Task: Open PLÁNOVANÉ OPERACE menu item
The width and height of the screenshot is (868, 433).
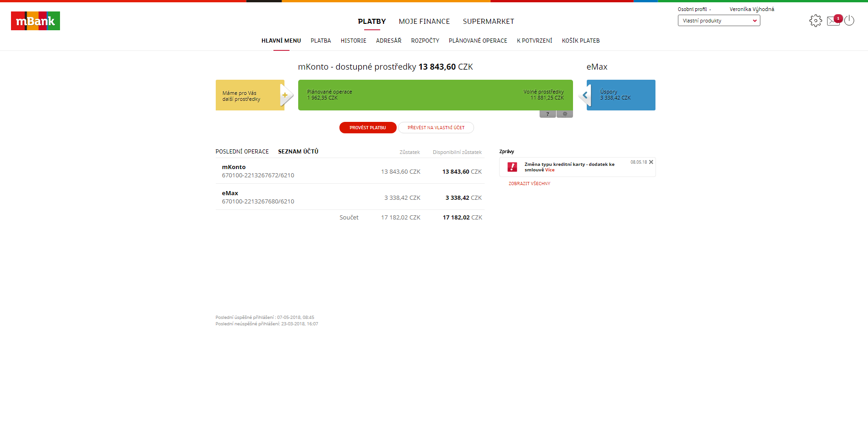Action: [478, 41]
